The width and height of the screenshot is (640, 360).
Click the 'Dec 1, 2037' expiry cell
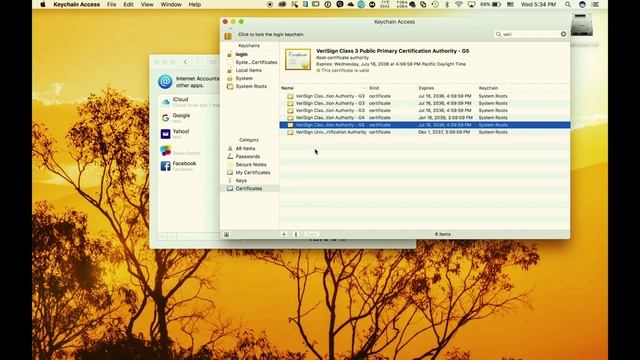click(x=444, y=132)
